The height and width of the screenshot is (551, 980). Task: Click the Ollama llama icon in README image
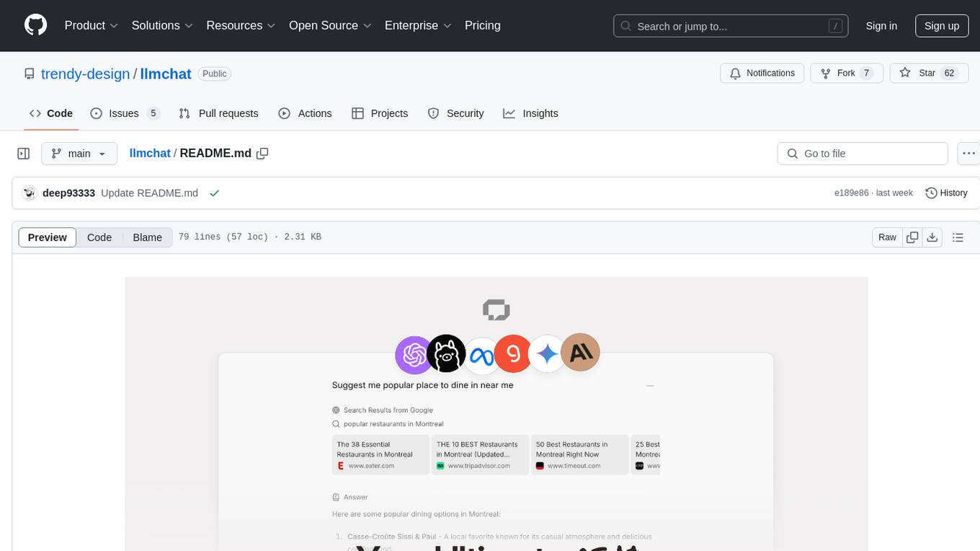tap(446, 354)
